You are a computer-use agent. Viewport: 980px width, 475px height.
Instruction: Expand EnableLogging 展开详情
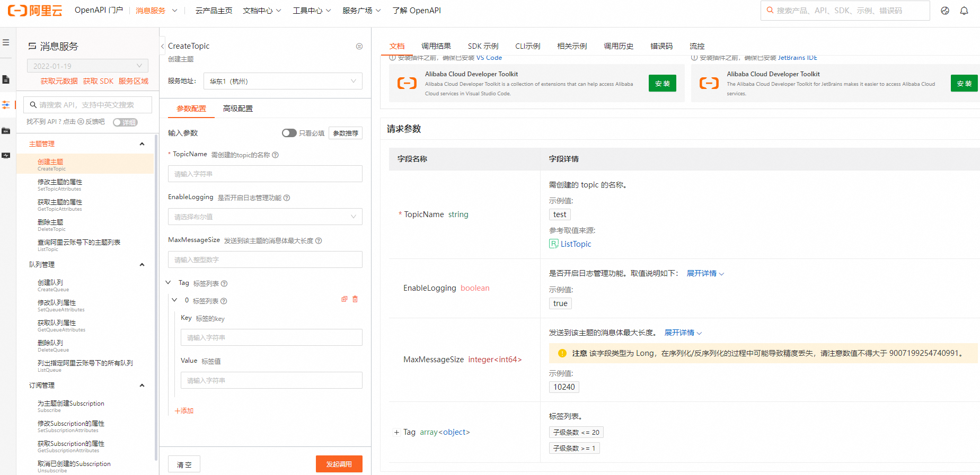pyautogui.click(x=705, y=273)
